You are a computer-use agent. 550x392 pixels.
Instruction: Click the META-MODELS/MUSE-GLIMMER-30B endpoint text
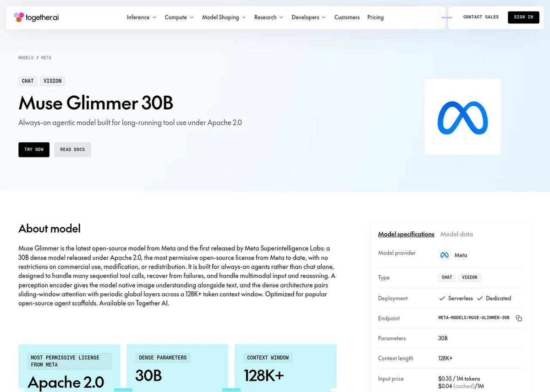474,318
